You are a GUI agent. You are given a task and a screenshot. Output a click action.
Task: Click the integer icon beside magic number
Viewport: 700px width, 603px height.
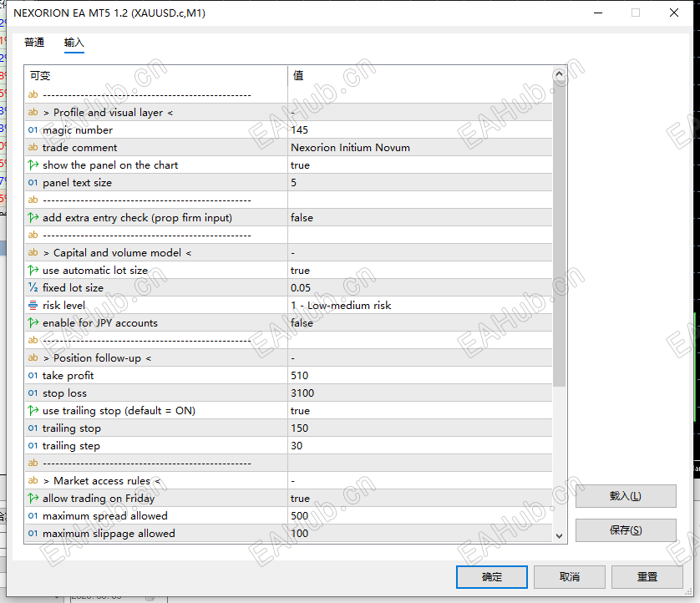[33, 130]
